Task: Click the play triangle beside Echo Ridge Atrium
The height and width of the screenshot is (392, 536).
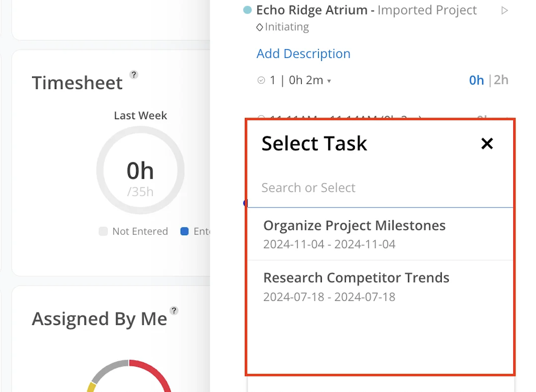Action: click(x=504, y=10)
